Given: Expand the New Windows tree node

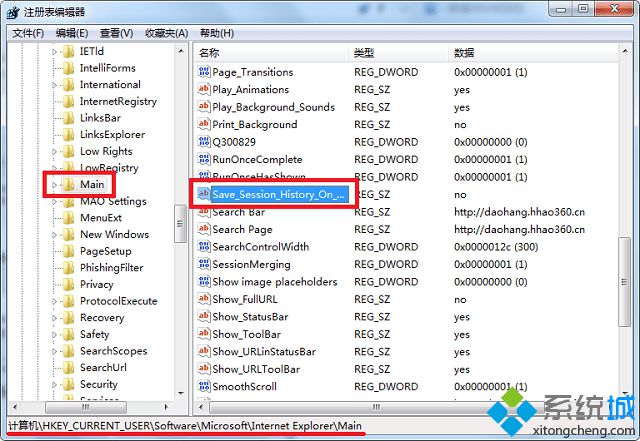Looking at the screenshot, I should pyautogui.click(x=54, y=235).
